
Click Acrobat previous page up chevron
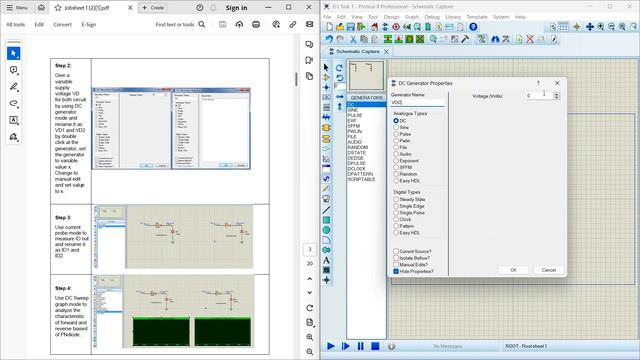click(309, 279)
